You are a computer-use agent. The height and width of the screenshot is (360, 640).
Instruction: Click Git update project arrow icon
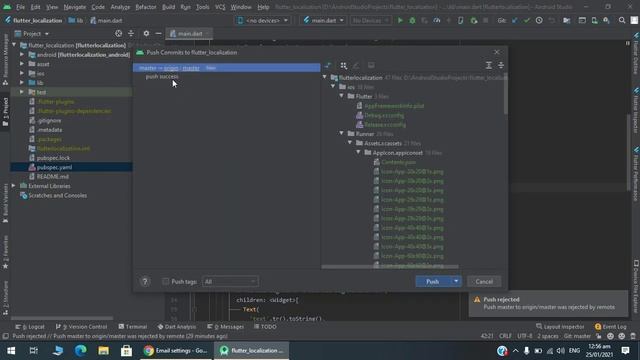point(515,20)
